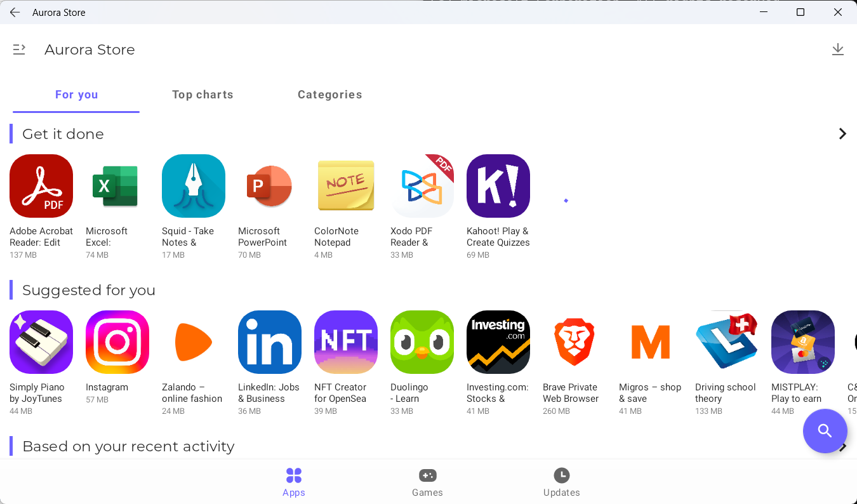Select the Duolingo owl app icon
Image resolution: width=857 pixels, height=504 pixels.
(422, 342)
